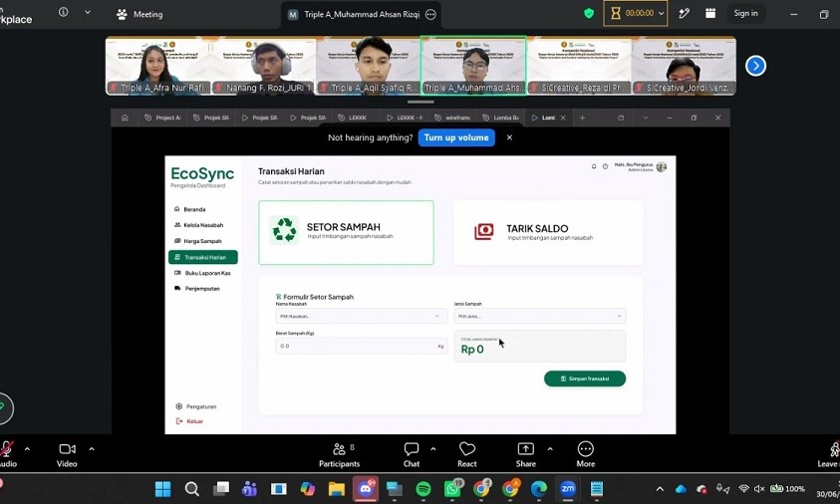Click the green security shield icon
The image size is (840, 504).
[589, 13]
